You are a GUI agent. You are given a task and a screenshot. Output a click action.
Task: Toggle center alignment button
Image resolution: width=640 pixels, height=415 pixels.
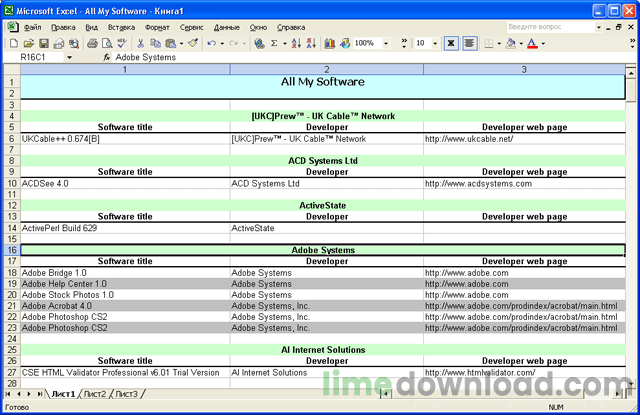pyautogui.click(x=469, y=43)
